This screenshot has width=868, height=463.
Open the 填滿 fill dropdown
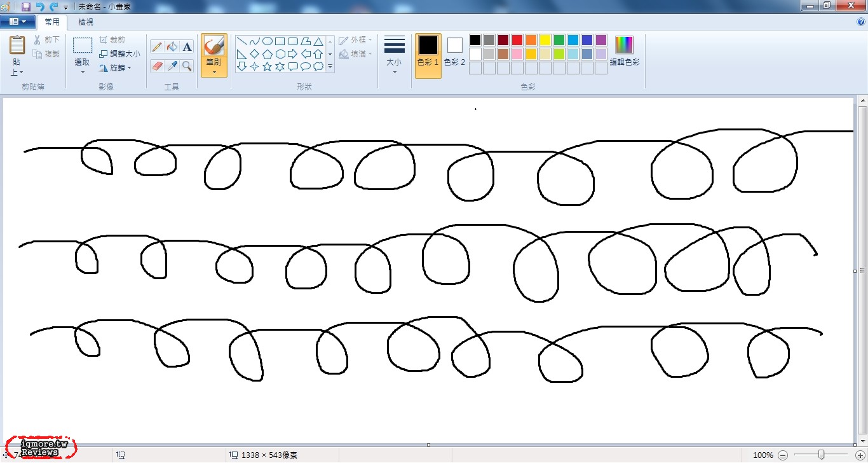coord(356,55)
